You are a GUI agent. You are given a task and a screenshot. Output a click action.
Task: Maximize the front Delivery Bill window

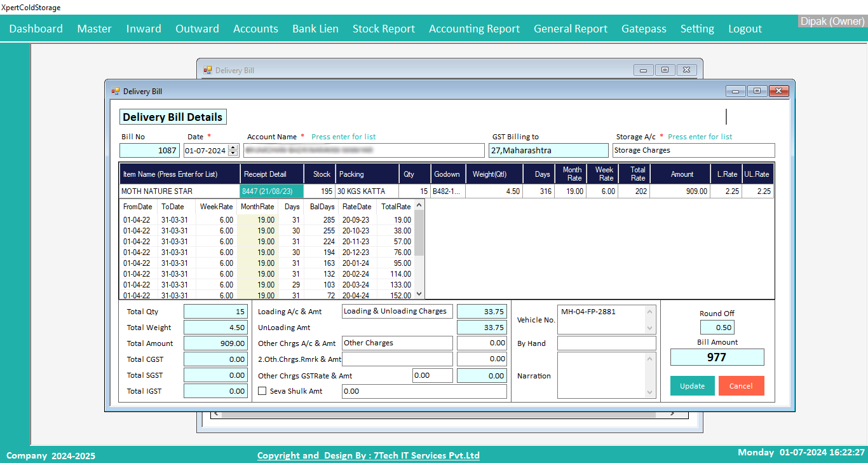tap(756, 91)
